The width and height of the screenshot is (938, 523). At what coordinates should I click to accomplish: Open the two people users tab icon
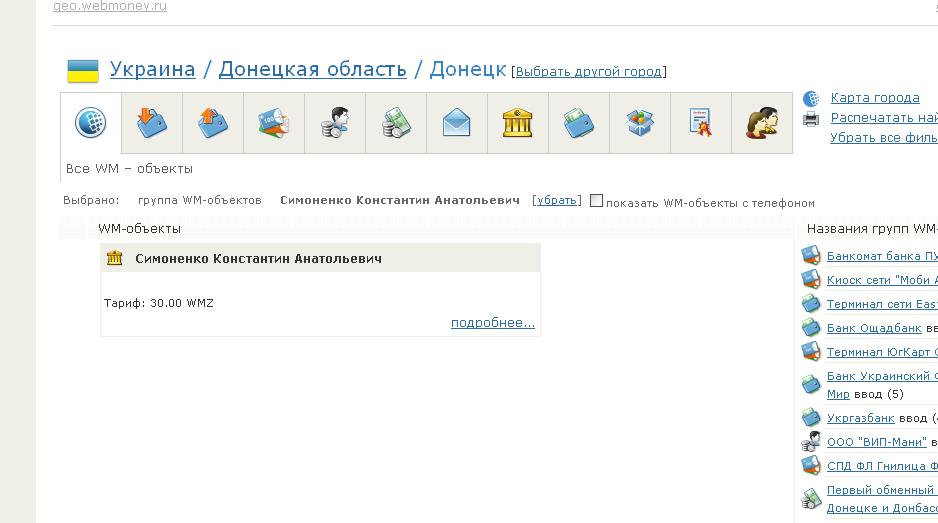(x=762, y=123)
